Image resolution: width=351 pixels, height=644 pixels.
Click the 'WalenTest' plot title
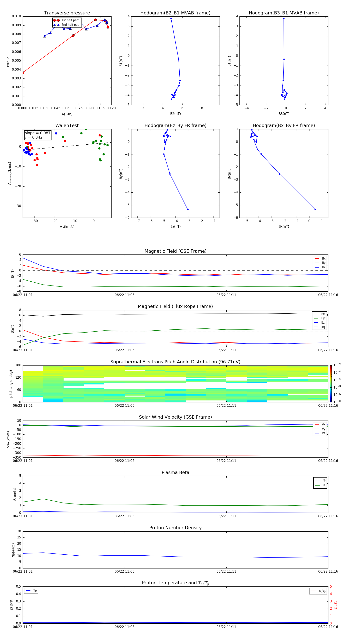tap(67, 125)
